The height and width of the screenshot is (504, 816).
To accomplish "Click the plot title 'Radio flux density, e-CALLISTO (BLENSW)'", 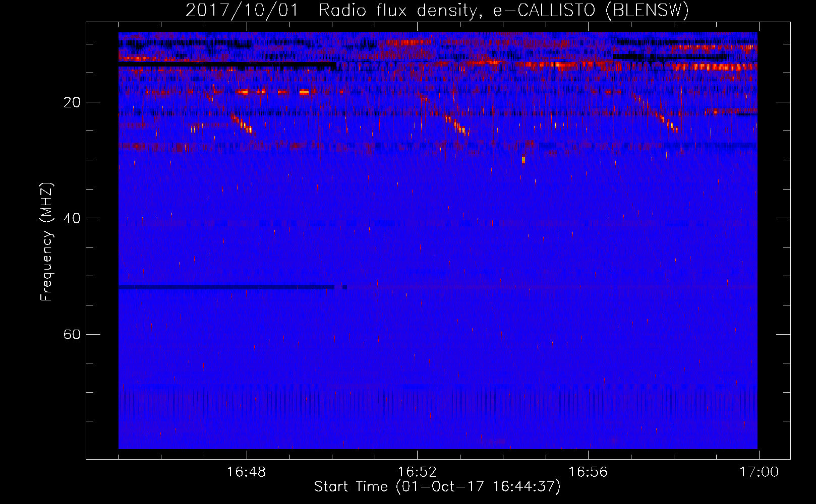I will point(503,11).
